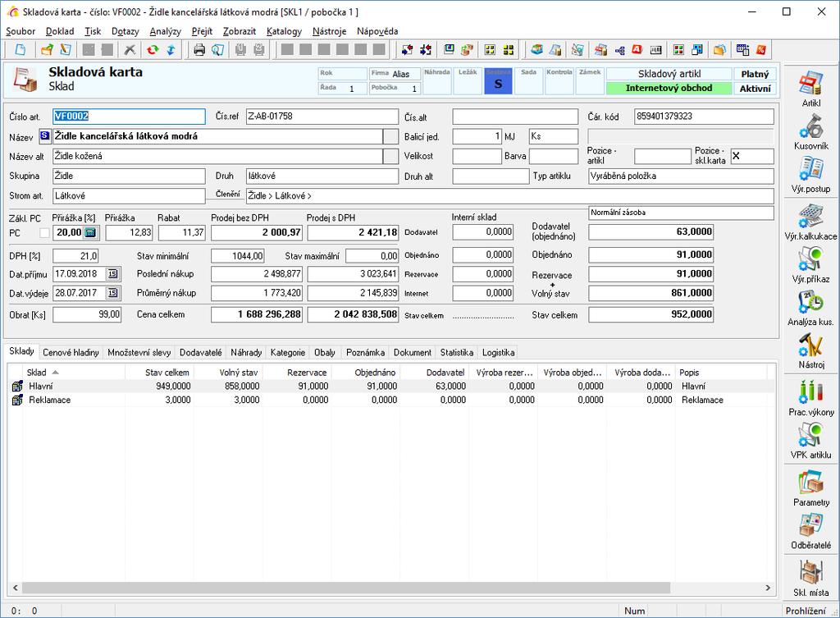Toggle the Sada flag

529,81
